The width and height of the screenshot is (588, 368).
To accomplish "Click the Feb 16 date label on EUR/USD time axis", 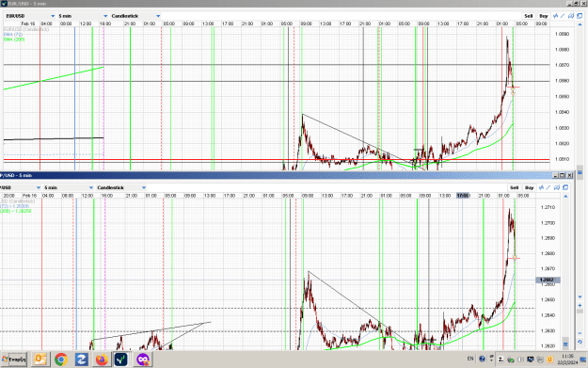I will pos(27,24).
